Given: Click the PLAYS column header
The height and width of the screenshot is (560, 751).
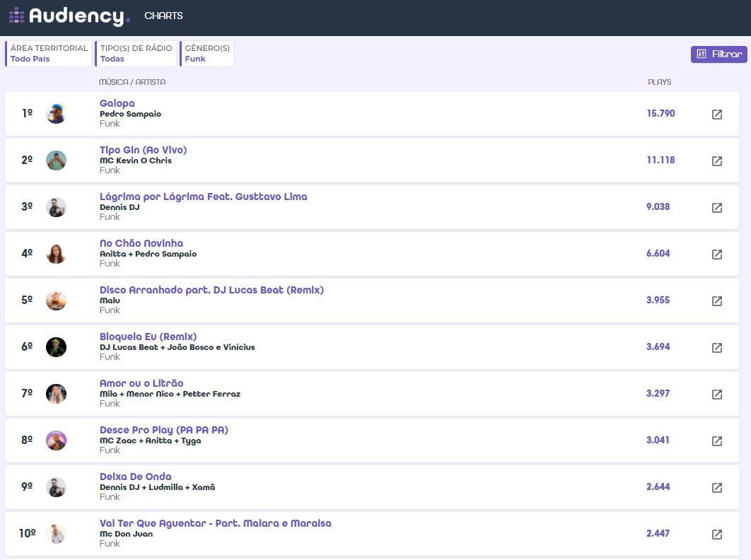Looking at the screenshot, I should coord(660,83).
